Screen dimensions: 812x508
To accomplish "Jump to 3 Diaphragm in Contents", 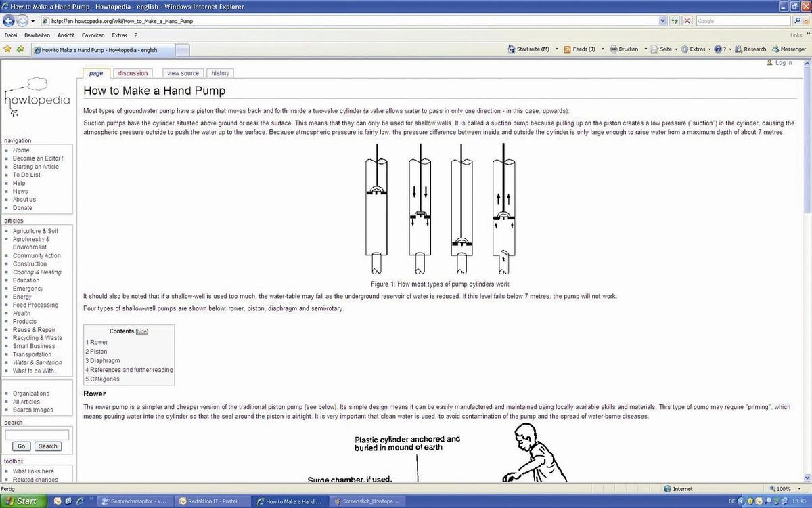I will pyautogui.click(x=103, y=361).
